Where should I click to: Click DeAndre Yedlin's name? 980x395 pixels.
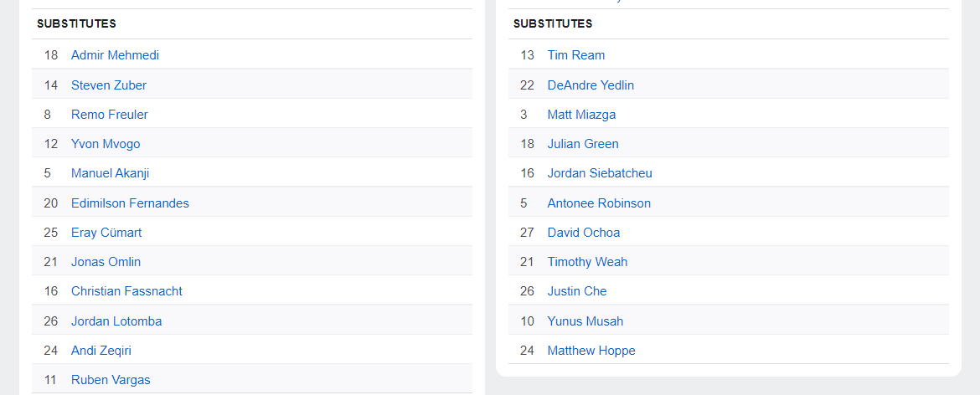(591, 85)
